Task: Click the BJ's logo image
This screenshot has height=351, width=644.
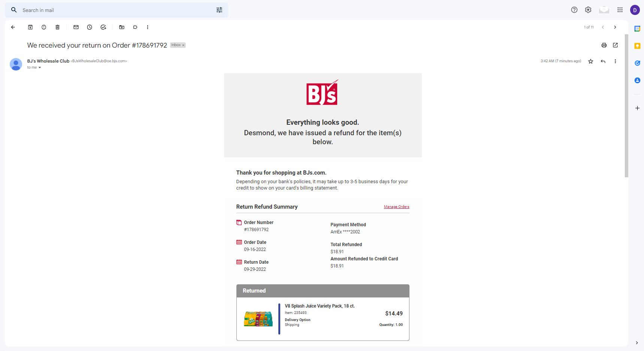Action: pyautogui.click(x=323, y=92)
